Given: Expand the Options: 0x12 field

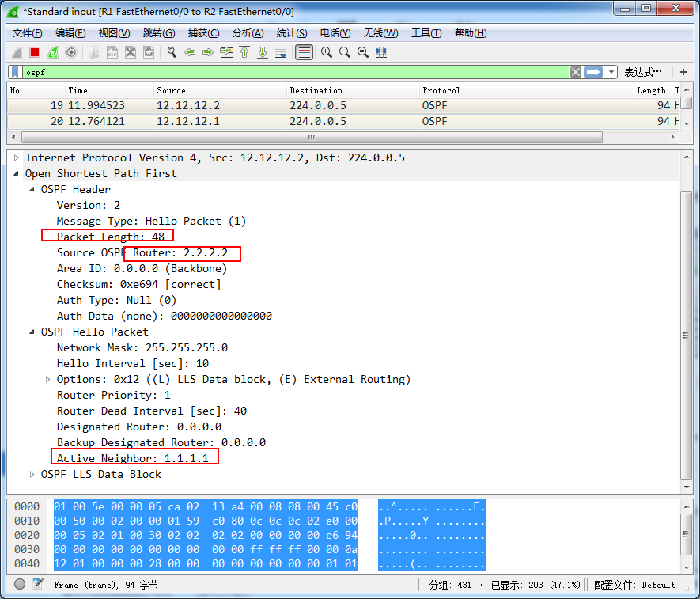Looking at the screenshot, I should point(47,380).
